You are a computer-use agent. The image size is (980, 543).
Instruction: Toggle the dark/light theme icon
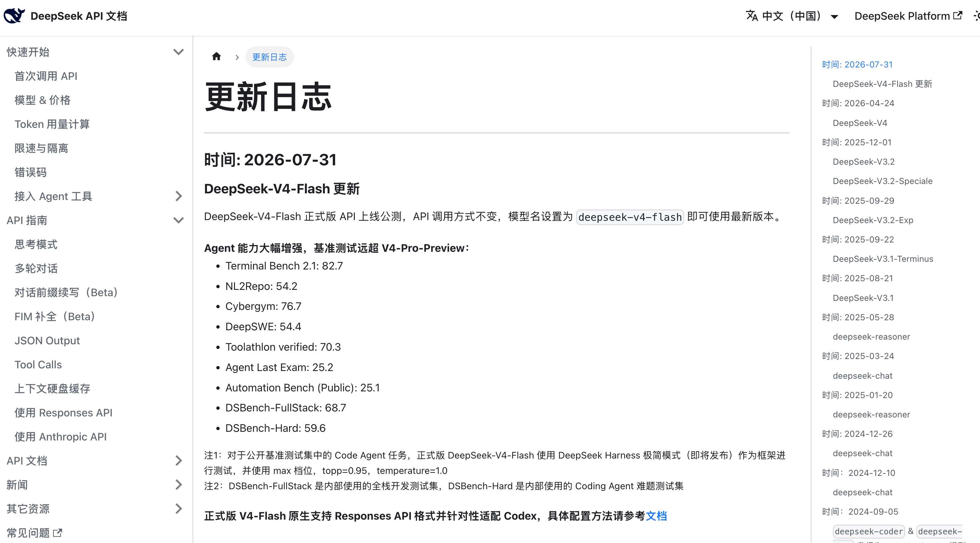(976, 16)
